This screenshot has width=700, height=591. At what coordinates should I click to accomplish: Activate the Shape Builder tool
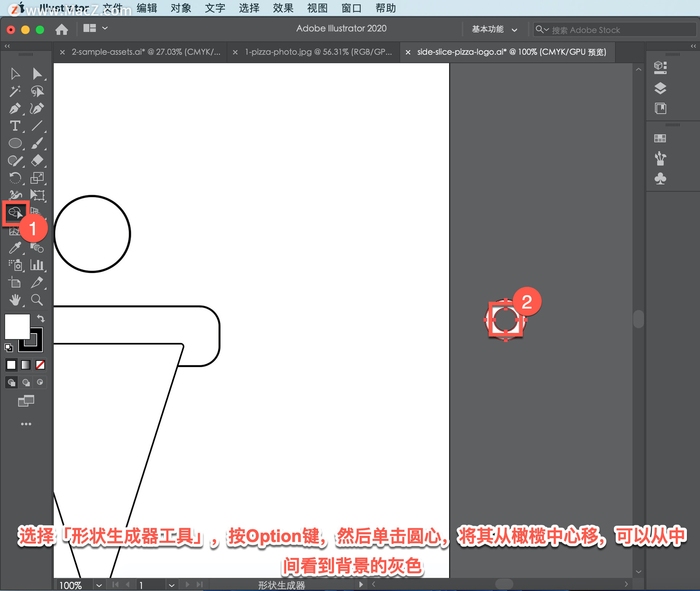pyautogui.click(x=15, y=212)
